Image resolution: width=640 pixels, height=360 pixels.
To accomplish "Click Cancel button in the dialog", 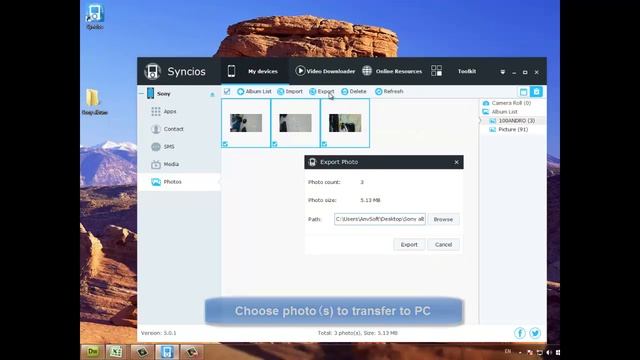I will [x=443, y=244].
